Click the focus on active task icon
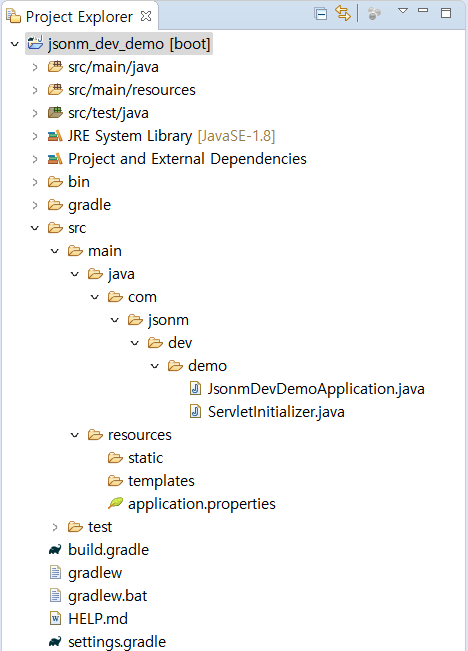This screenshot has width=468, height=651. click(374, 14)
